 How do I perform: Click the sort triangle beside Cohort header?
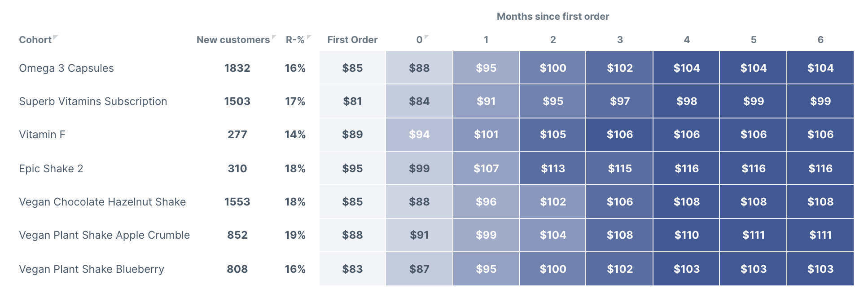[x=55, y=37]
